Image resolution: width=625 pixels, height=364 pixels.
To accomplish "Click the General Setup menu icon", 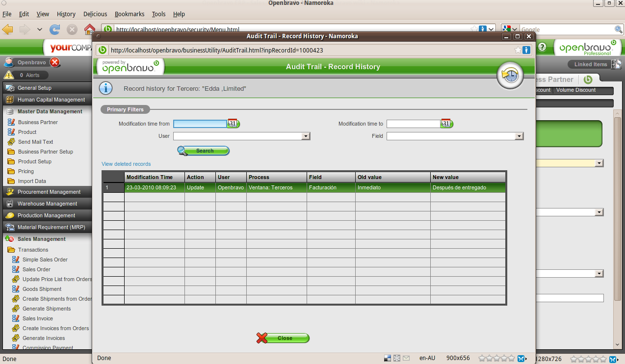I will point(10,88).
